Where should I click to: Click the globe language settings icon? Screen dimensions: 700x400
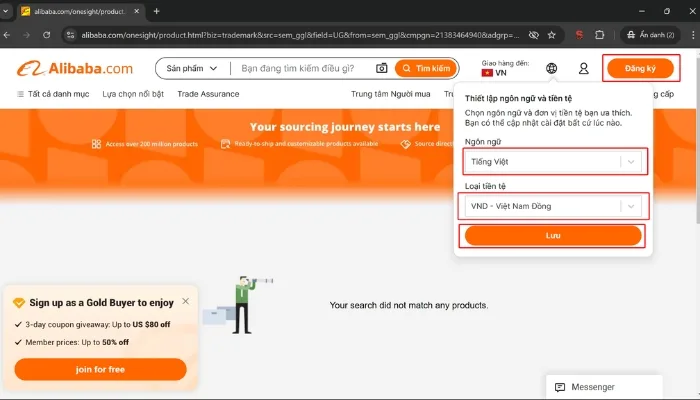point(551,68)
